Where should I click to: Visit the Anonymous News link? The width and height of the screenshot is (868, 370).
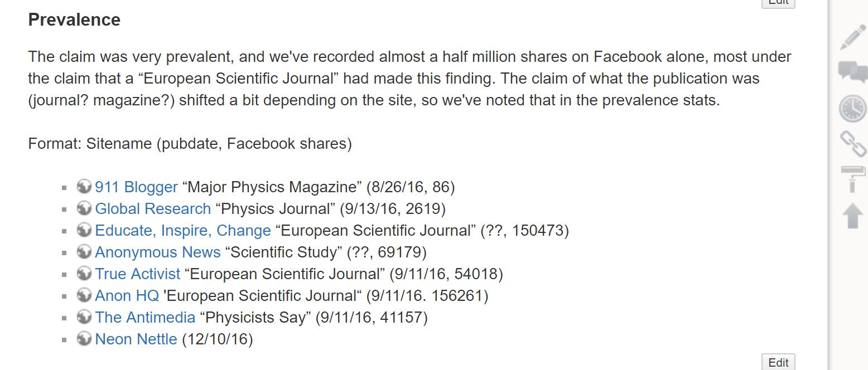158,252
